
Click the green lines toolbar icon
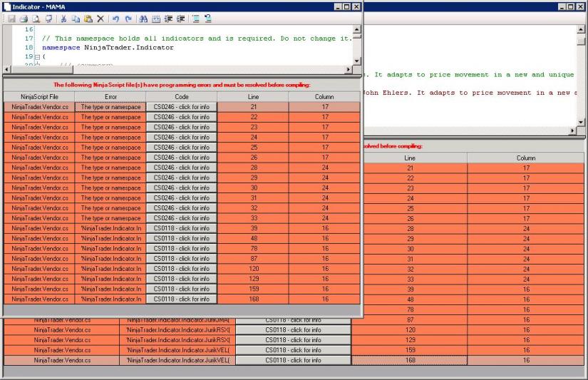196,19
